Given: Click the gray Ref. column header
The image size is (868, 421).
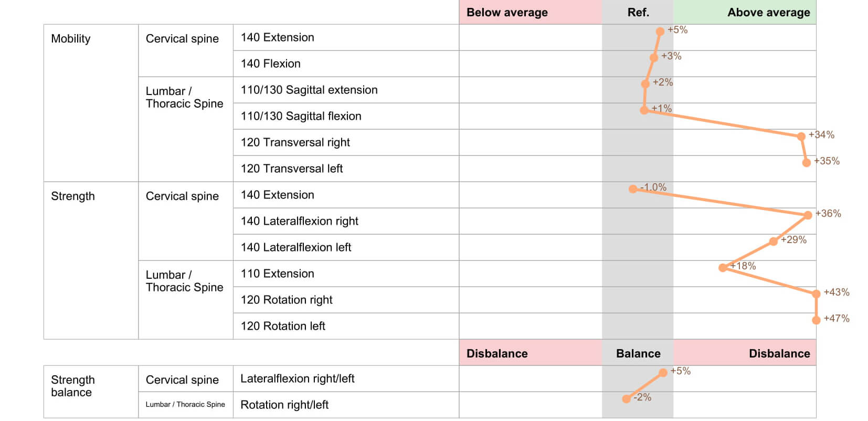Looking at the screenshot, I should (x=638, y=13).
